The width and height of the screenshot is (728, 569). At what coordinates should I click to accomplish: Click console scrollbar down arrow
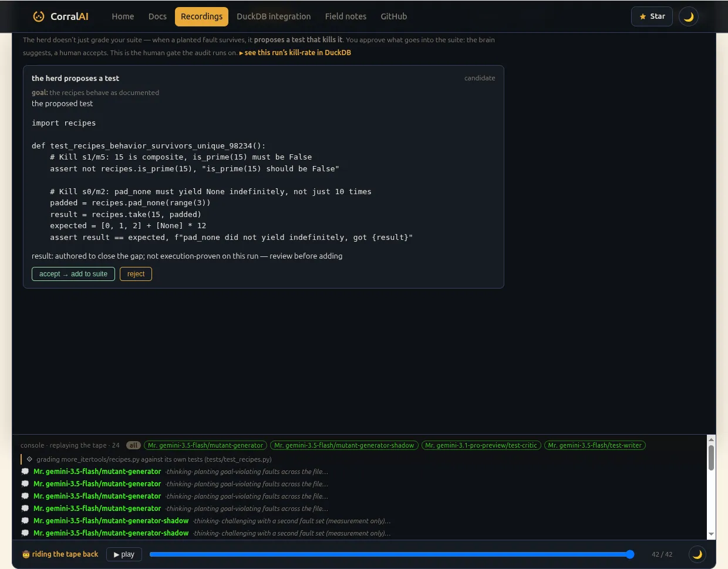click(712, 534)
